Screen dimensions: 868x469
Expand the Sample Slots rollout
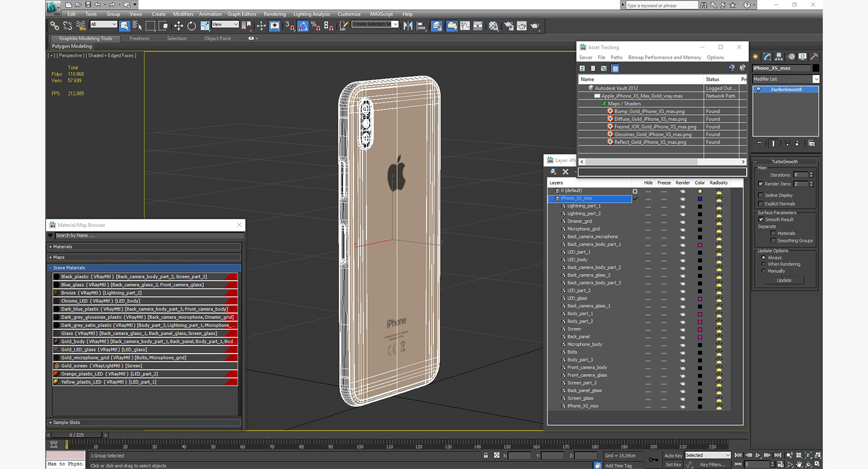click(x=144, y=422)
